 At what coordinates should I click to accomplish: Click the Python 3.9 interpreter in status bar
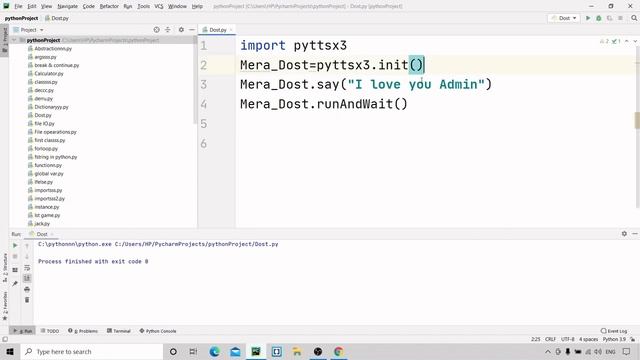click(x=614, y=339)
